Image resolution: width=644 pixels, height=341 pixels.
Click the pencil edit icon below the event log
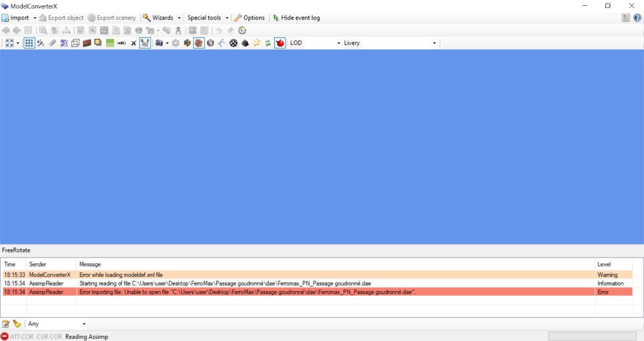coord(6,324)
